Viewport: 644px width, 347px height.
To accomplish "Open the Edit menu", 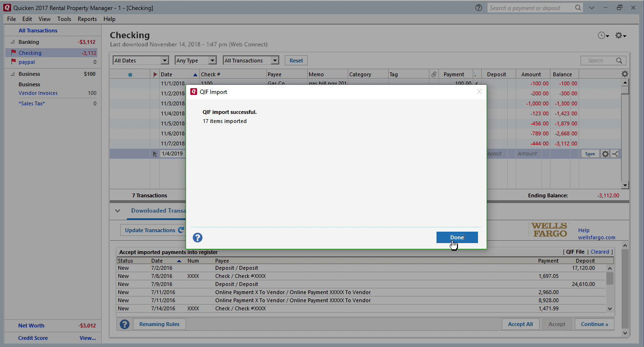I will (27, 19).
